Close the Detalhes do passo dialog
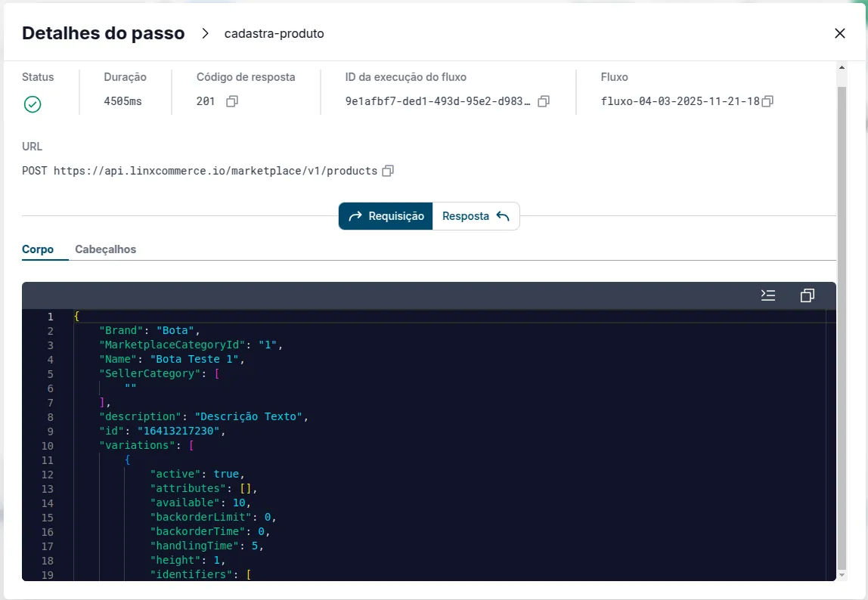868x600 pixels. click(839, 33)
